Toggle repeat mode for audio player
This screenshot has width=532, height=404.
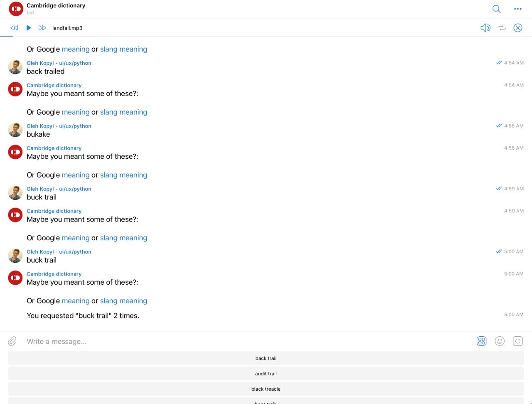[502, 28]
